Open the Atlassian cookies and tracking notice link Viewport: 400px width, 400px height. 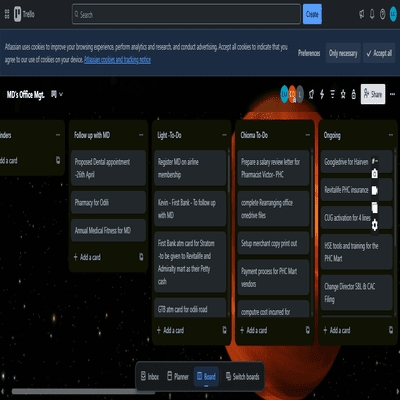click(x=117, y=60)
